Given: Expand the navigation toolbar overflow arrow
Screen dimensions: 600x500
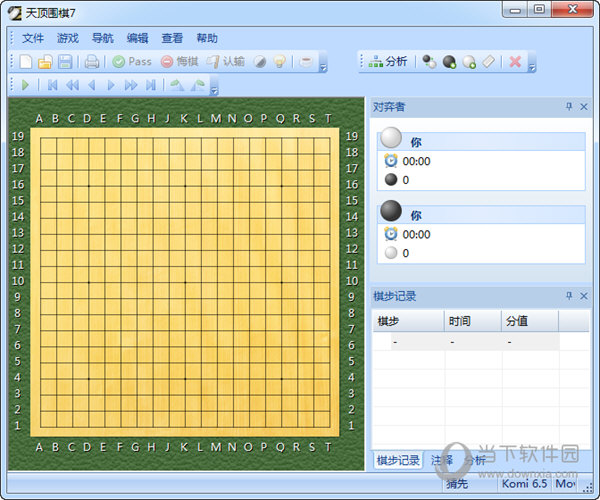Looking at the screenshot, I should 215,89.
